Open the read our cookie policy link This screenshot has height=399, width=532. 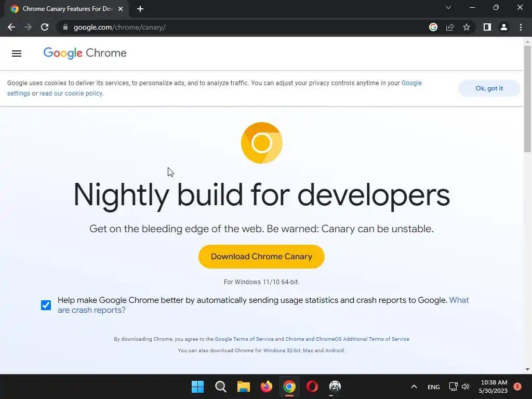click(x=71, y=94)
